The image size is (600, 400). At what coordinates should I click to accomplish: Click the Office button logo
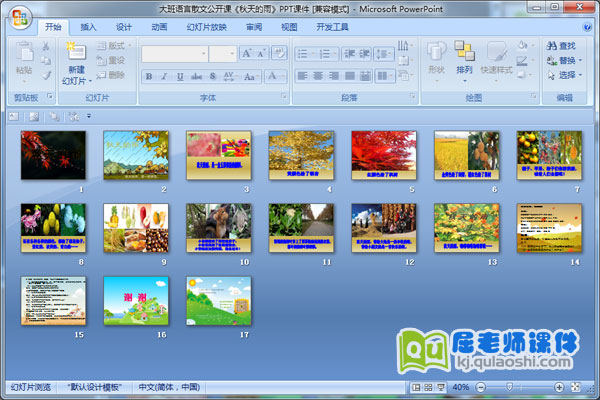tap(19, 20)
